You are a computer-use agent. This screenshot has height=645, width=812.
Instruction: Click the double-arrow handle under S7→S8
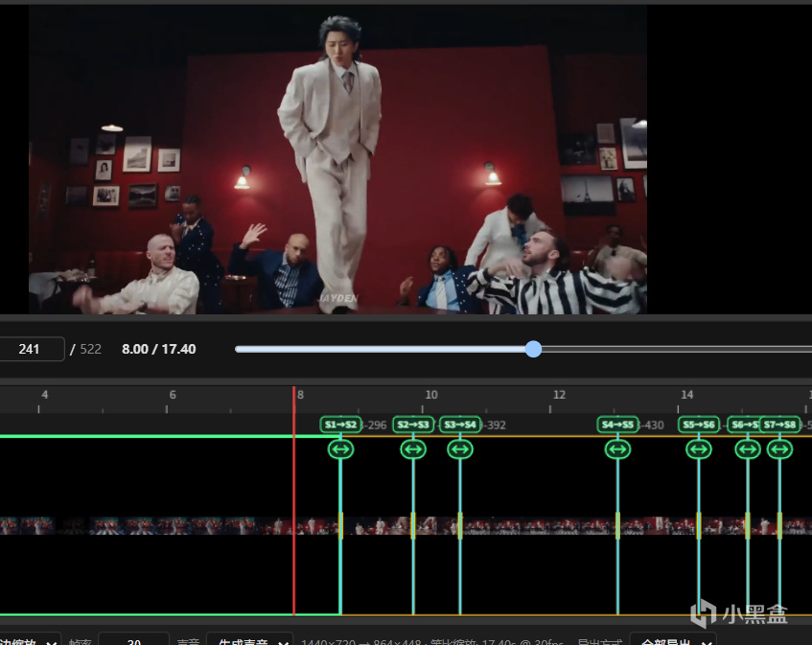point(780,449)
